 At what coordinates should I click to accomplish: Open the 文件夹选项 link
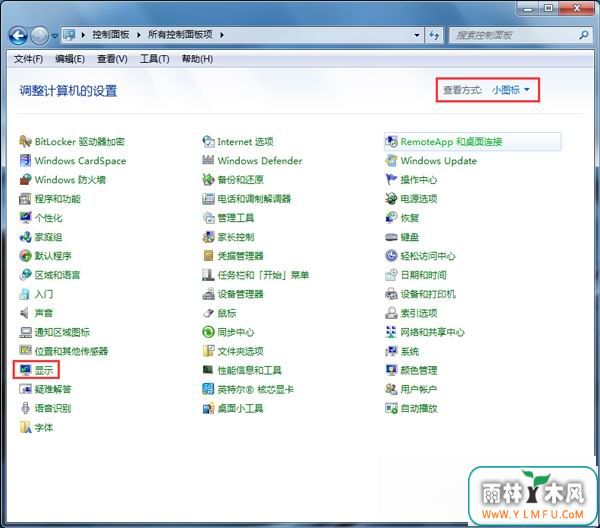click(x=240, y=351)
